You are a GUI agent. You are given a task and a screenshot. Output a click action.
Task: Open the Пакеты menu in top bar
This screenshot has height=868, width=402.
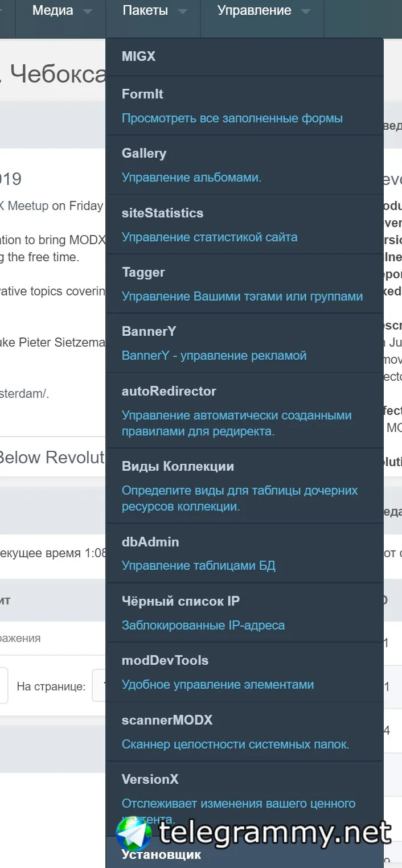click(153, 11)
